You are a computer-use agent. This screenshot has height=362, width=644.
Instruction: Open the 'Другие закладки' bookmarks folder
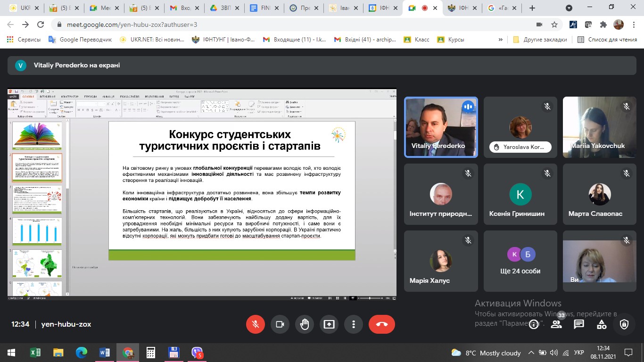coord(540,40)
